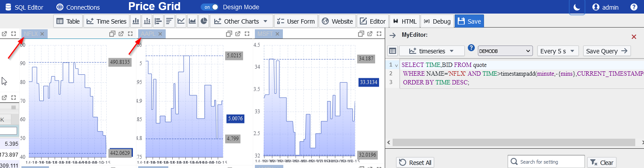Switch to dark mode with moon icon
Viewport: 644px width, 168px height.
pos(577,7)
